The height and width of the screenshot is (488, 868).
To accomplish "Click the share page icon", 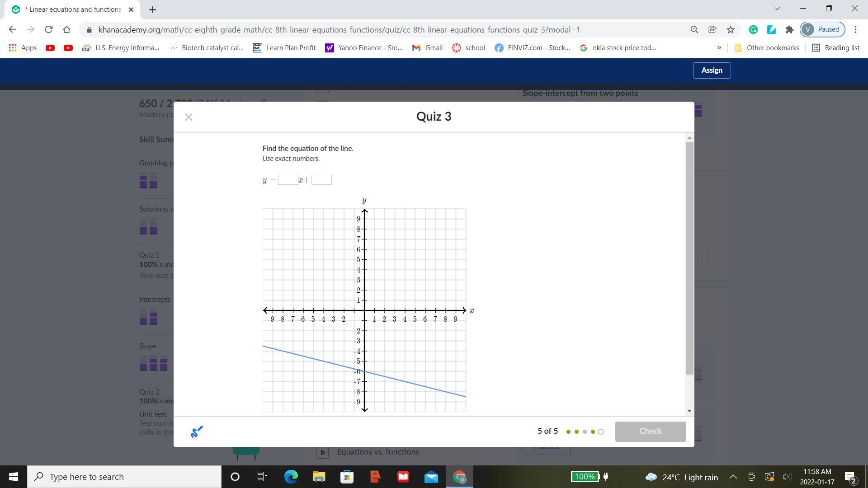I will click(712, 30).
